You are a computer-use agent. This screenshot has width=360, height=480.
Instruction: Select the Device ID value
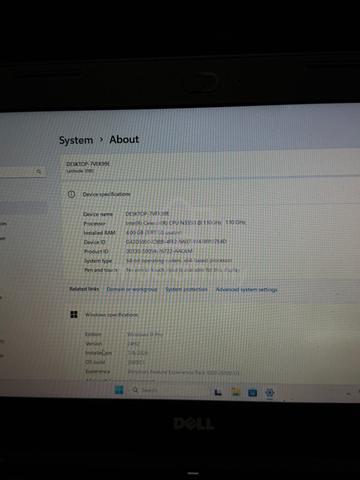(x=176, y=241)
